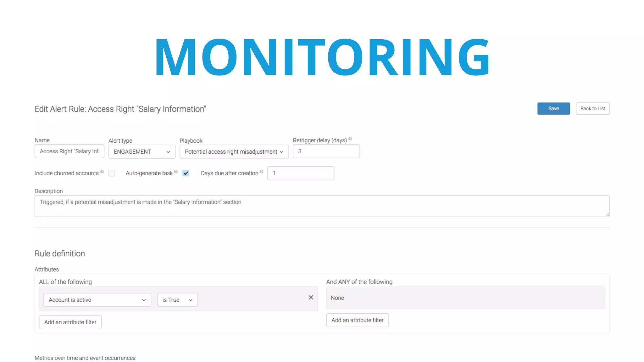Open the Playbook dropdown
The image size is (644, 362).
[234, 152]
